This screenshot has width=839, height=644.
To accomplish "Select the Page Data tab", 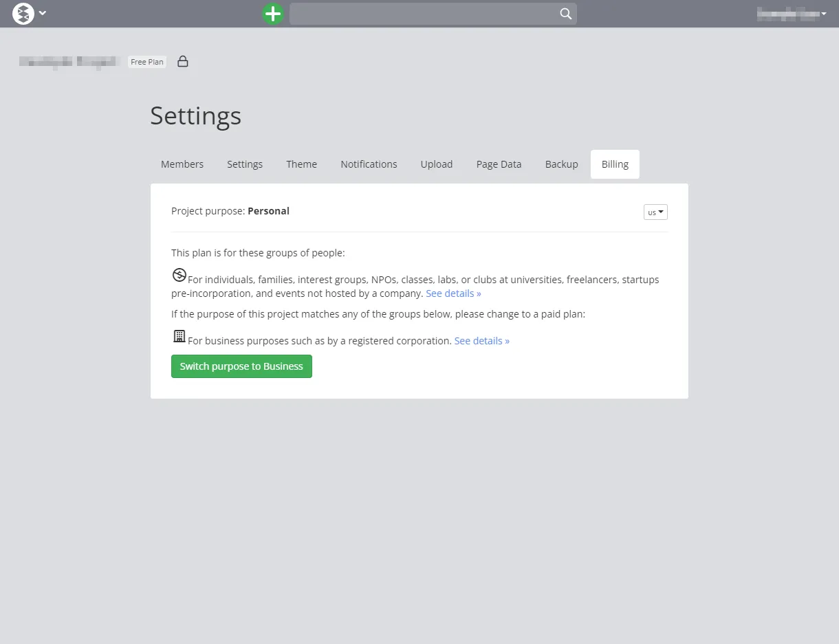I will (x=499, y=164).
